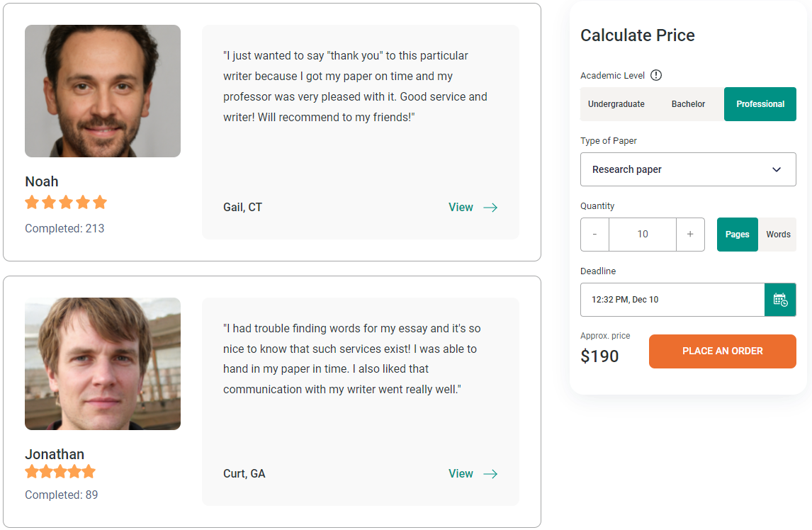Image resolution: width=812 pixels, height=530 pixels.
Task: Click the Research paper dropdown chevron
Action: tap(777, 170)
